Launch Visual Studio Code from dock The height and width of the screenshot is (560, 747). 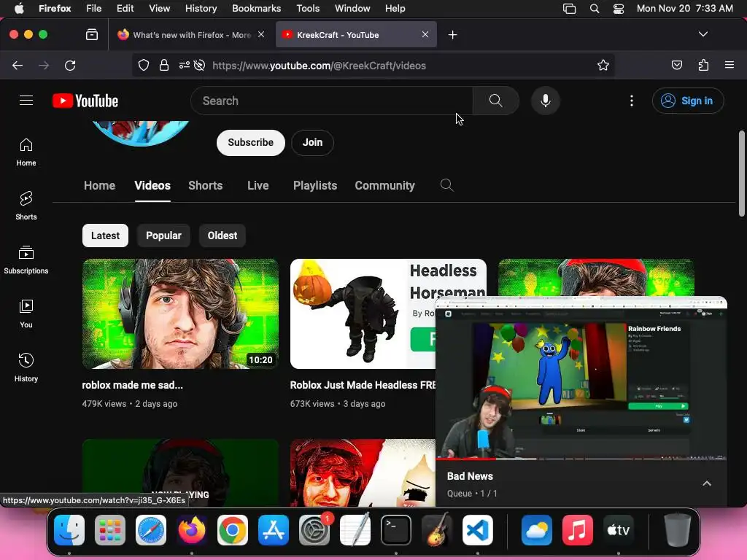point(477,529)
